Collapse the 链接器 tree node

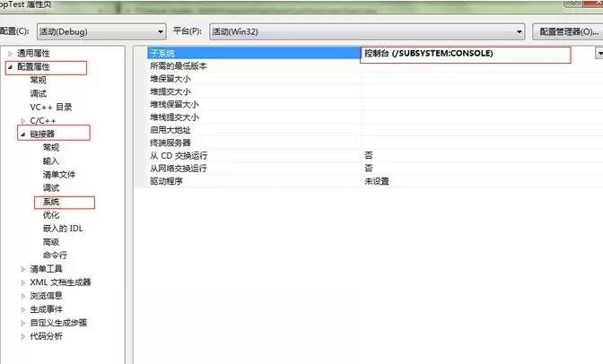[23, 134]
